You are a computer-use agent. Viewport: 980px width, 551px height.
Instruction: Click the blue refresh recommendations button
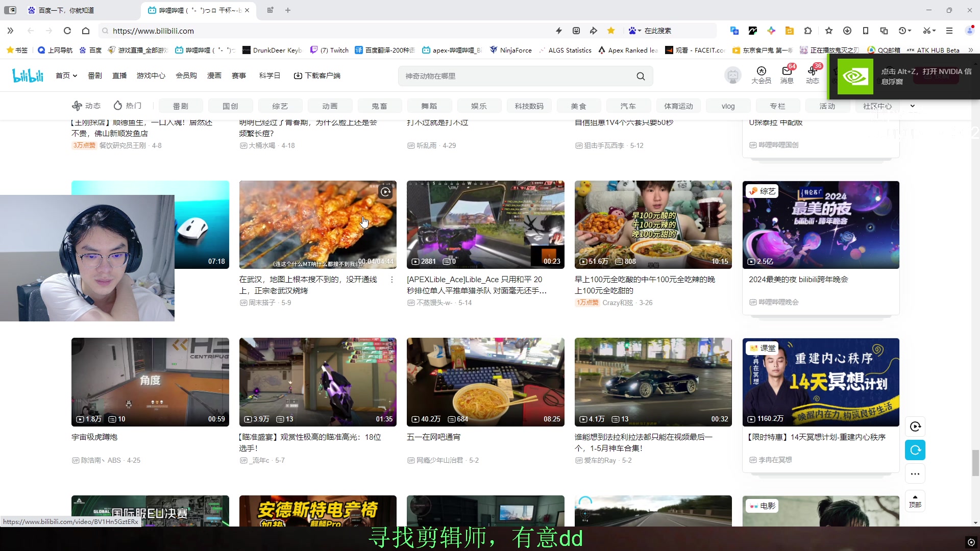[x=915, y=450]
